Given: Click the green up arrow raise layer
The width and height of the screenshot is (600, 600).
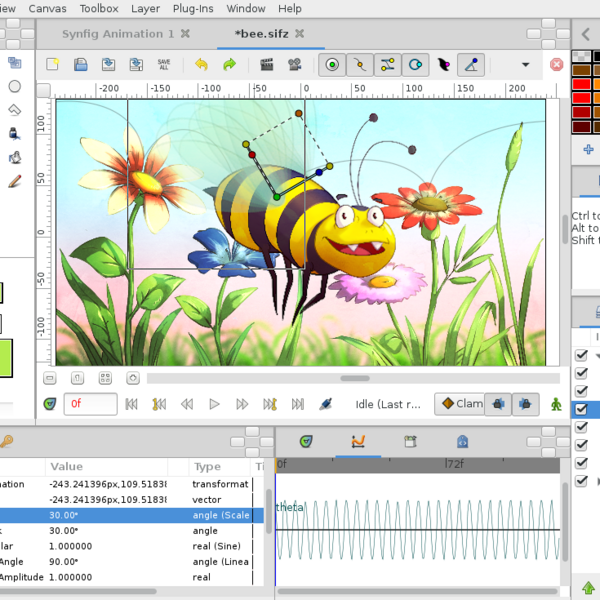Looking at the screenshot, I should tap(589, 587).
